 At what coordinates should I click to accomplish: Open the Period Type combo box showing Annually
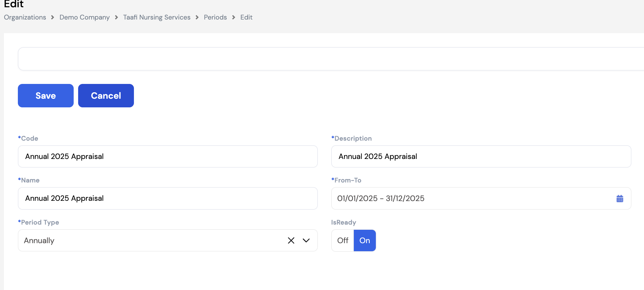(168, 240)
